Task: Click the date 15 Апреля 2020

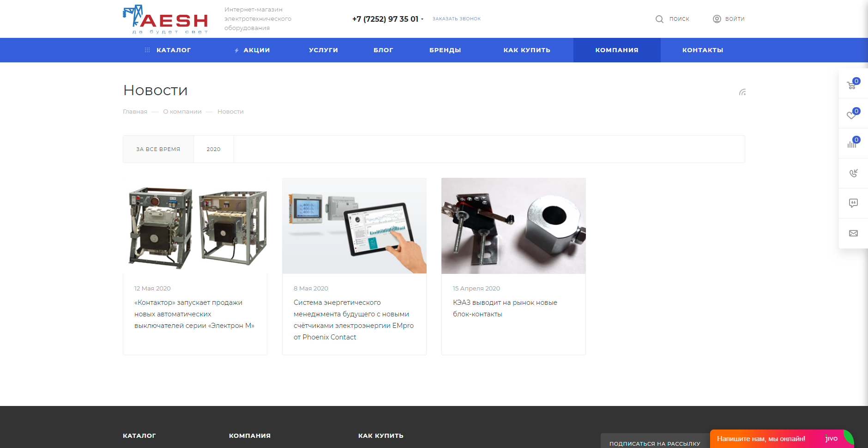Action: coord(476,289)
